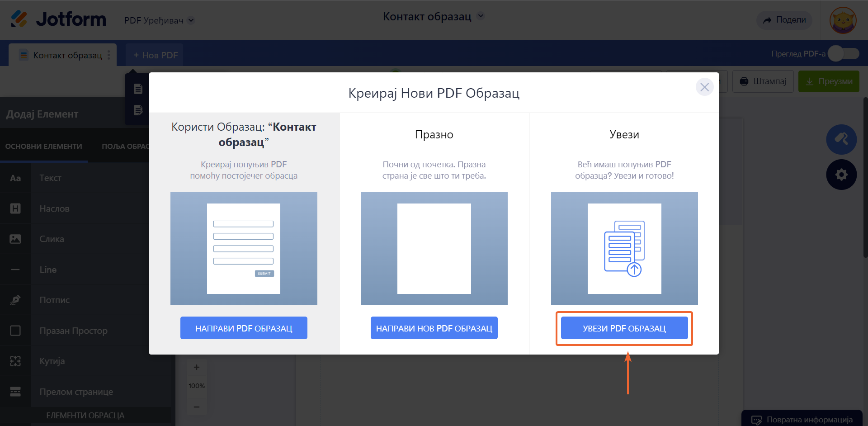The image size is (868, 426).
Task: Switch to ПОЉА ОБРАСЦА tab
Action: 125,147
